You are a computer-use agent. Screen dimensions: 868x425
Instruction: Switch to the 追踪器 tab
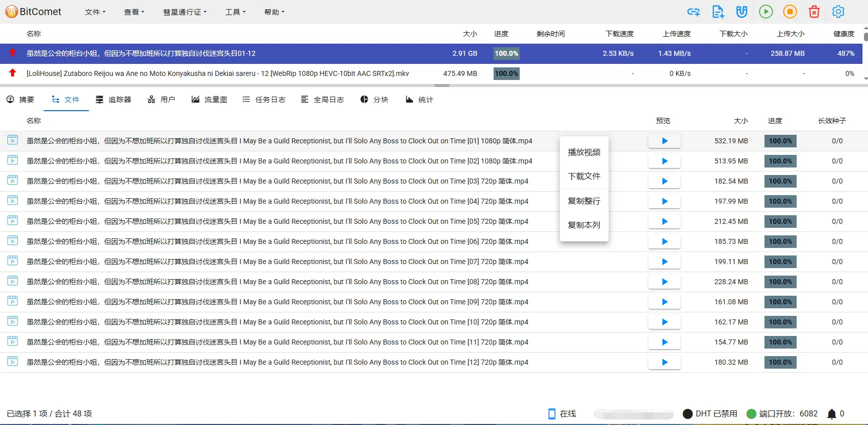114,100
